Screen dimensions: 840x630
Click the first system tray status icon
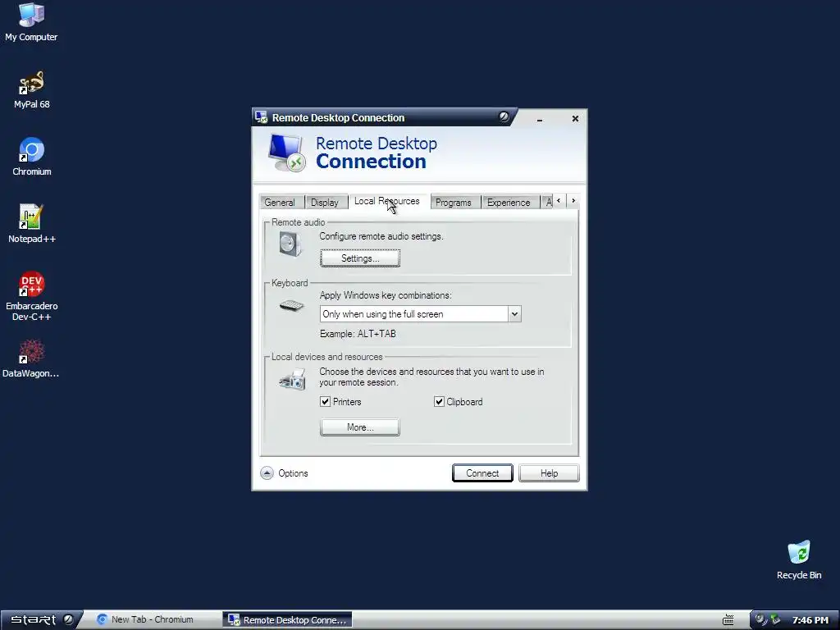coord(760,620)
